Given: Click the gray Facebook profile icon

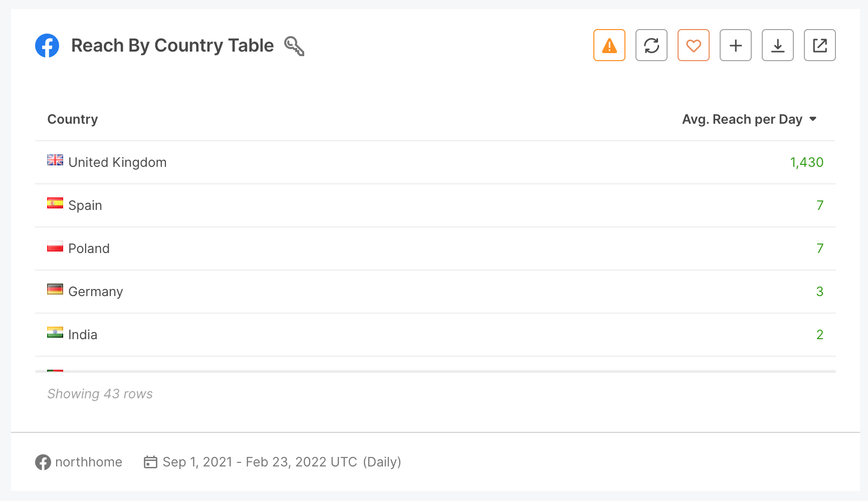Looking at the screenshot, I should pos(43,462).
